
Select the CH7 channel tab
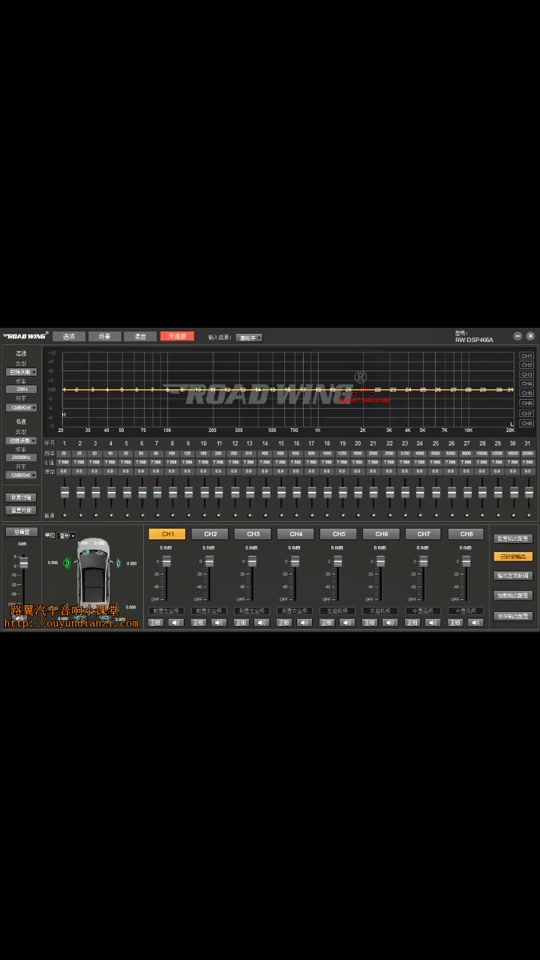pyautogui.click(x=424, y=534)
